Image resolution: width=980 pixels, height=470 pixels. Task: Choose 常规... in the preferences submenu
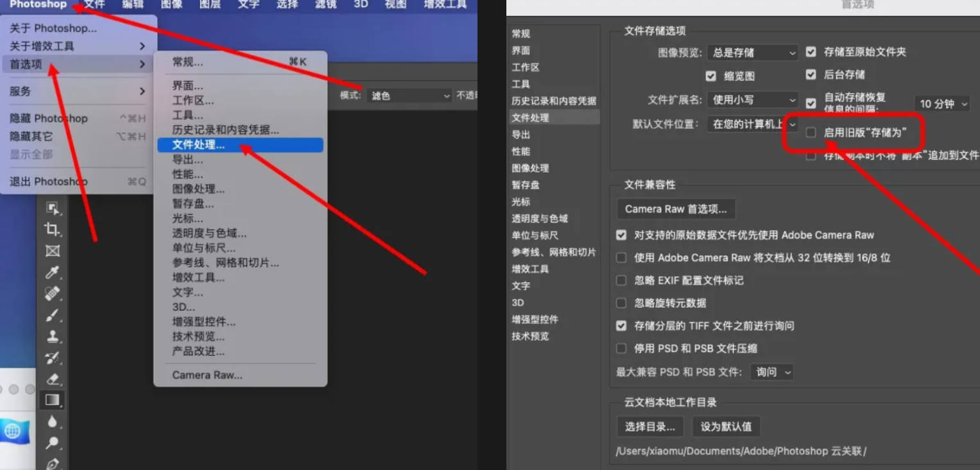click(x=240, y=62)
